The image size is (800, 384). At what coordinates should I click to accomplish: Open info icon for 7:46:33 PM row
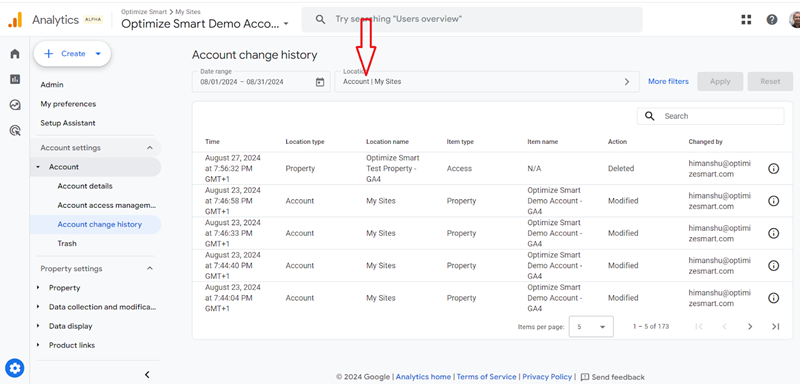click(773, 233)
